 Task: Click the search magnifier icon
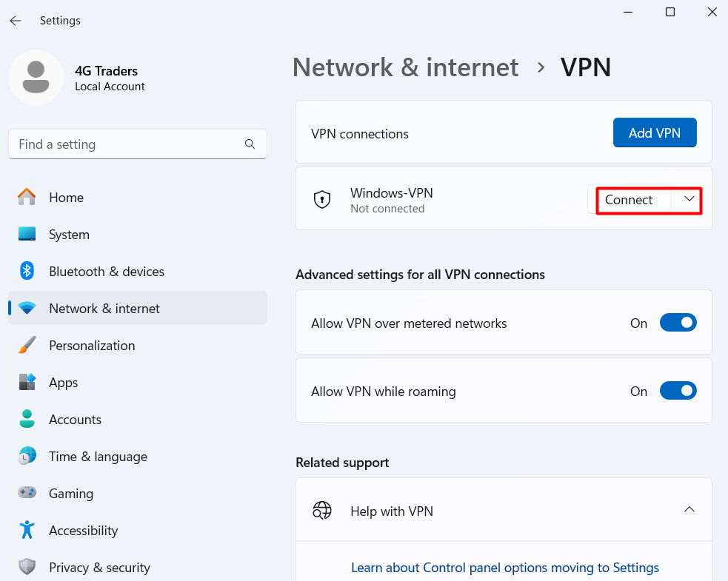pyautogui.click(x=250, y=144)
